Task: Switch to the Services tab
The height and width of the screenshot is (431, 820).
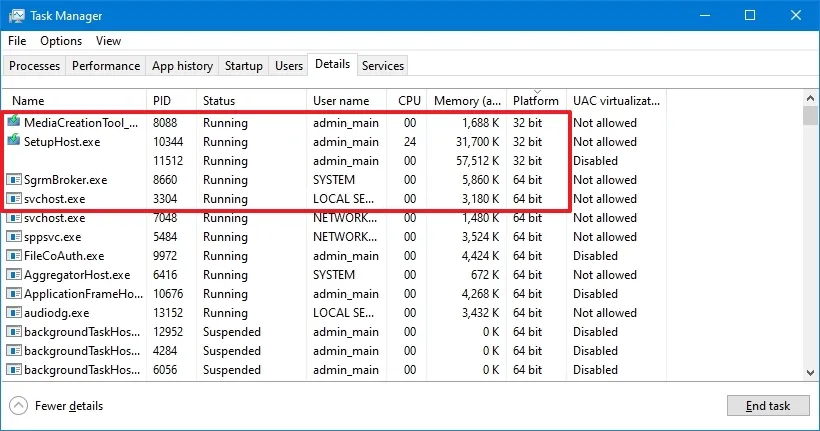Action: pos(383,66)
